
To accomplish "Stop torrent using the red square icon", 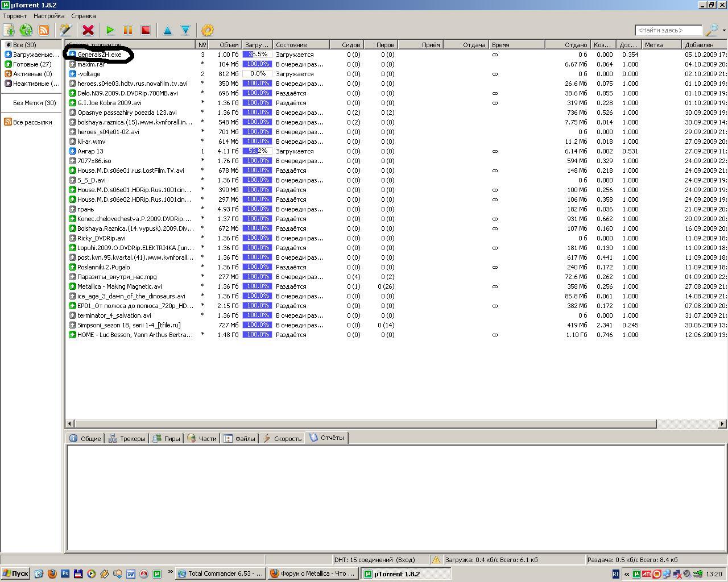I will coord(146,30).
